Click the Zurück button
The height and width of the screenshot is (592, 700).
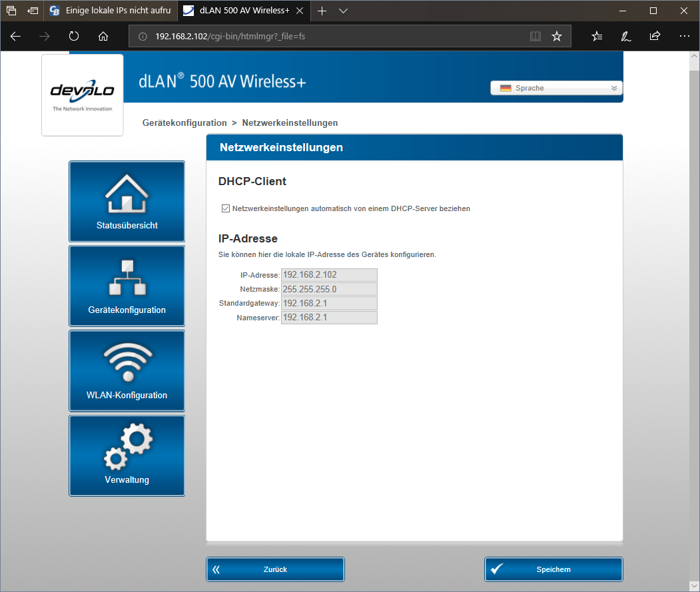tap(275, 569)
